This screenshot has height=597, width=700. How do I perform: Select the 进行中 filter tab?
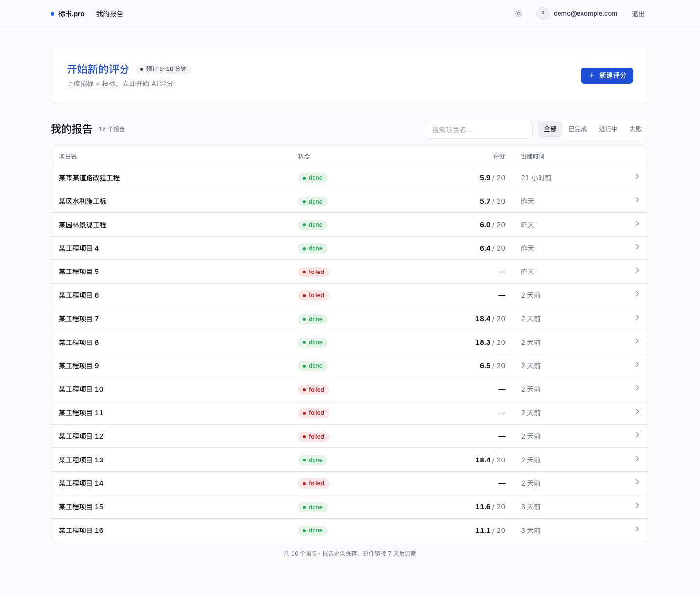coord(608,129)
